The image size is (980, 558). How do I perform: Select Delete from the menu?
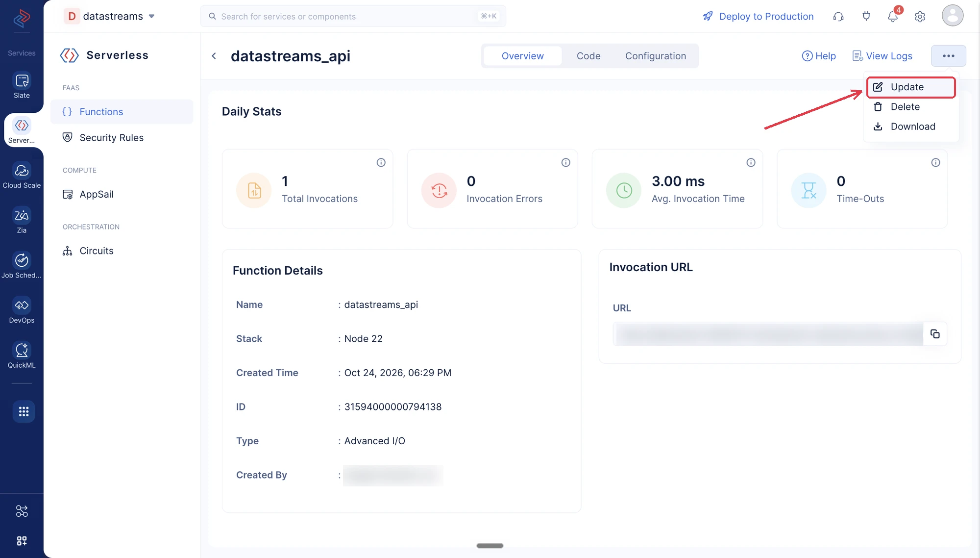click(911, 107)
